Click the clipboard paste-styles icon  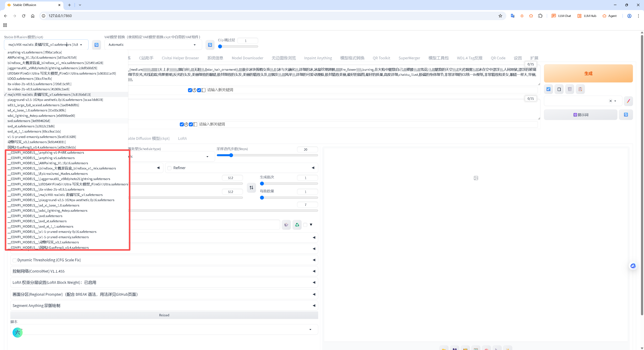pos(580,89)
